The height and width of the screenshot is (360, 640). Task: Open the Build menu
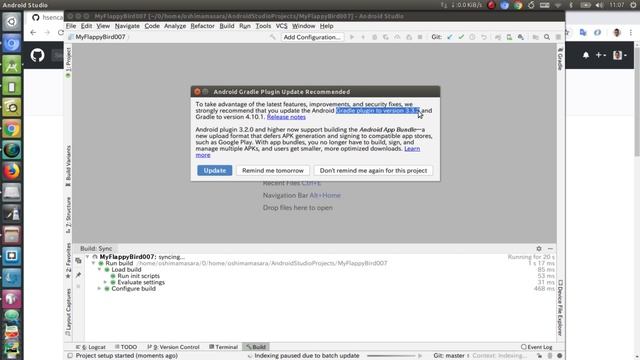tap(227, 26)
